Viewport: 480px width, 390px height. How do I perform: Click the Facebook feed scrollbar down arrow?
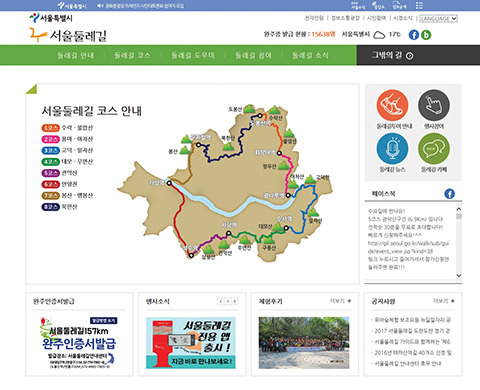459,275
